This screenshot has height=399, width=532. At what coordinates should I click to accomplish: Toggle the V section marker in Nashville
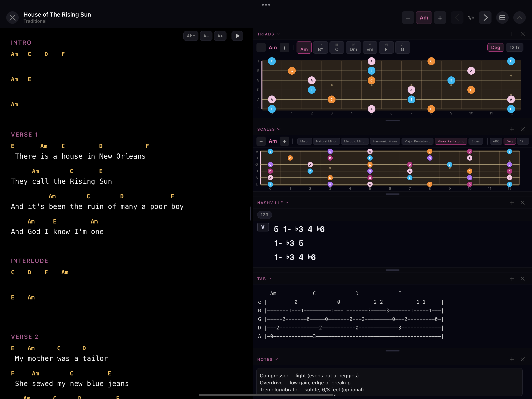(263, 227)
